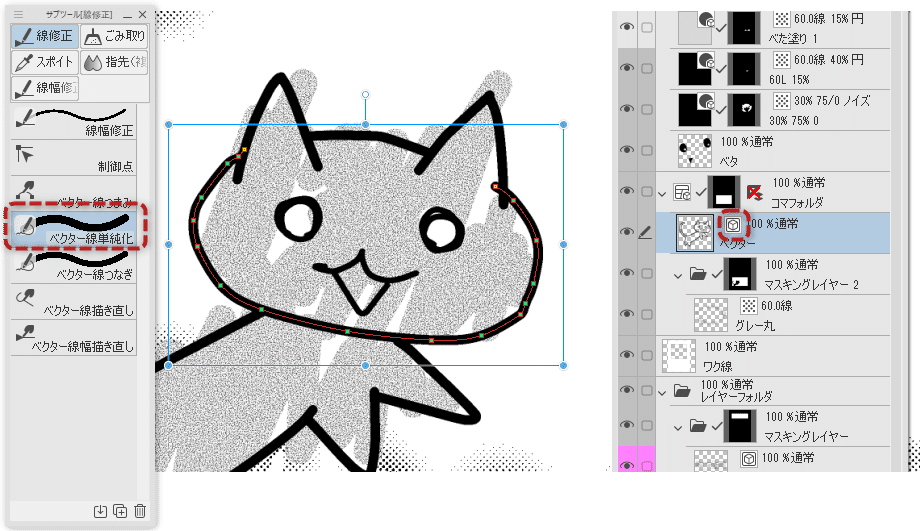Click the マスキングレイヤー folder icon

698,425
